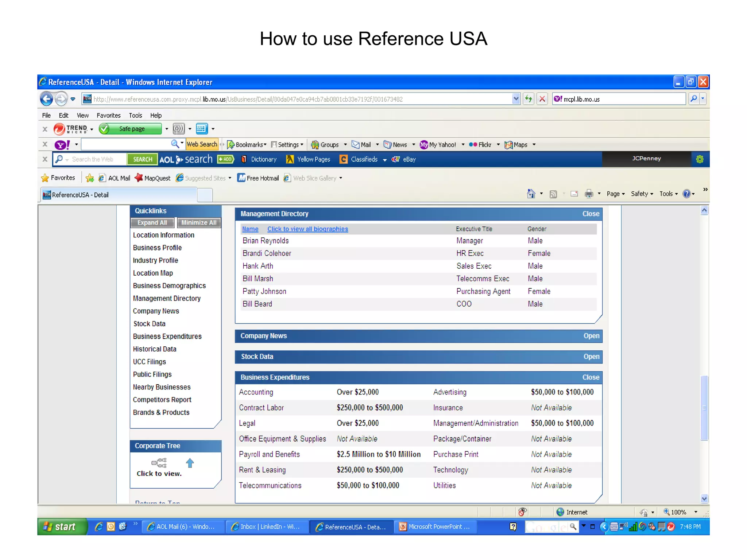Open the Safety menu dropdown

[x=642, y=194]
